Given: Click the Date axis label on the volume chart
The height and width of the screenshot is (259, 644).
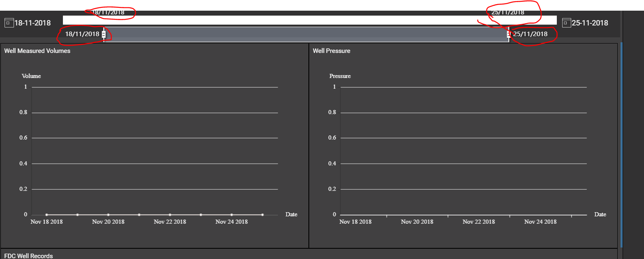Looking at the screenshot, I should pos(291,214).
